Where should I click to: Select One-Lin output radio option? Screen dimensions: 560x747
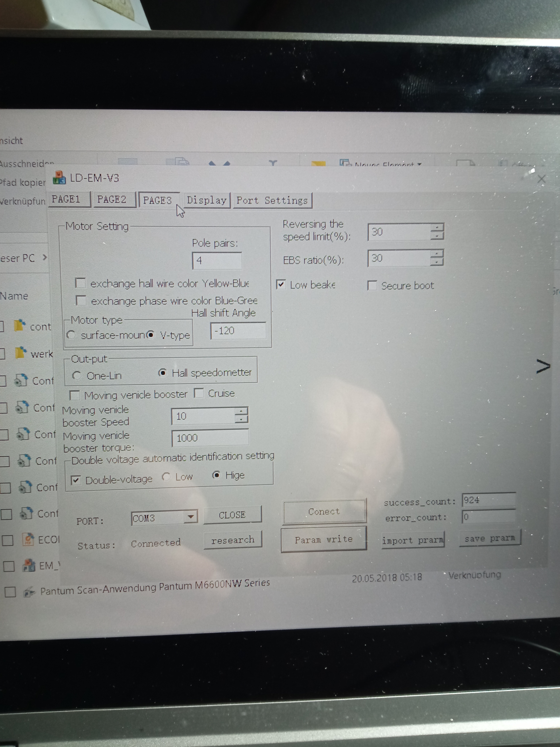76,375
